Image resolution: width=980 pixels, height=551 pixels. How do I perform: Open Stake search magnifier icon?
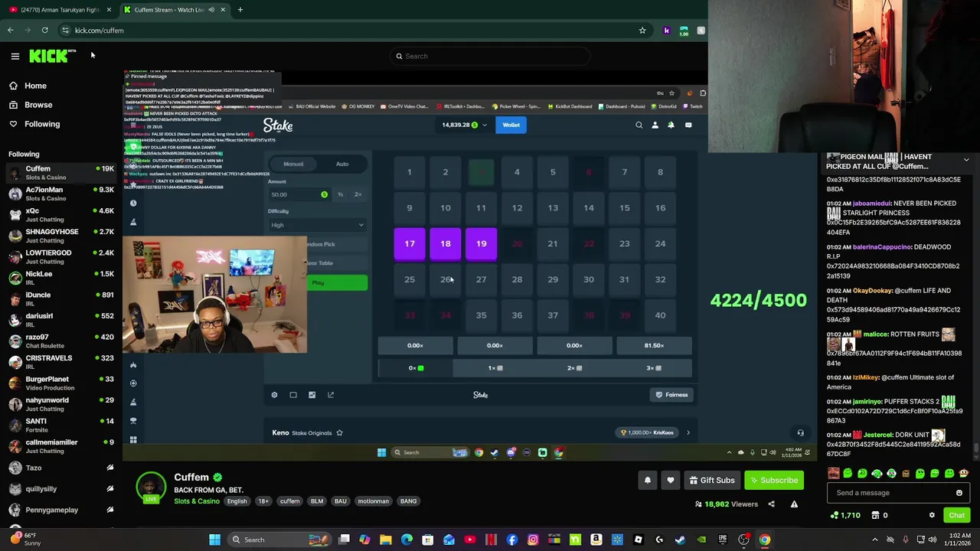click(x=639, y=125)
